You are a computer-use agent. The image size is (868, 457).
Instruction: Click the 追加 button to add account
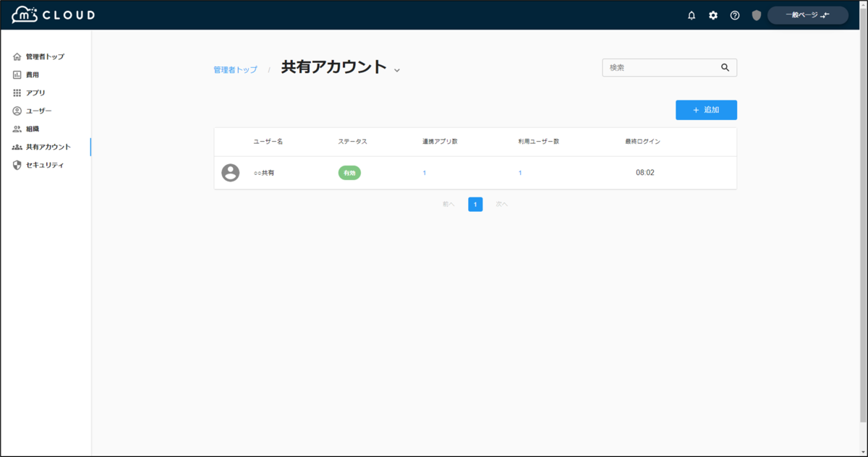point(706,109)
